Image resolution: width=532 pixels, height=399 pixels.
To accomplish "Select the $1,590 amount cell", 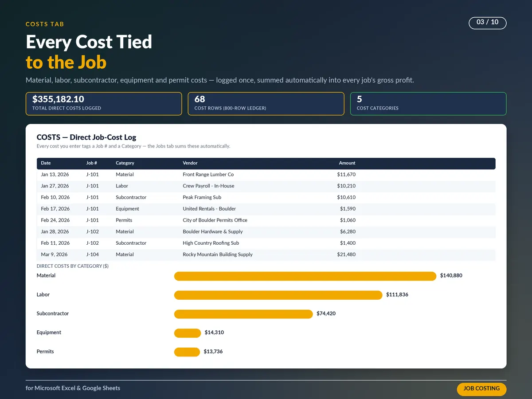I will coord(348,209).
